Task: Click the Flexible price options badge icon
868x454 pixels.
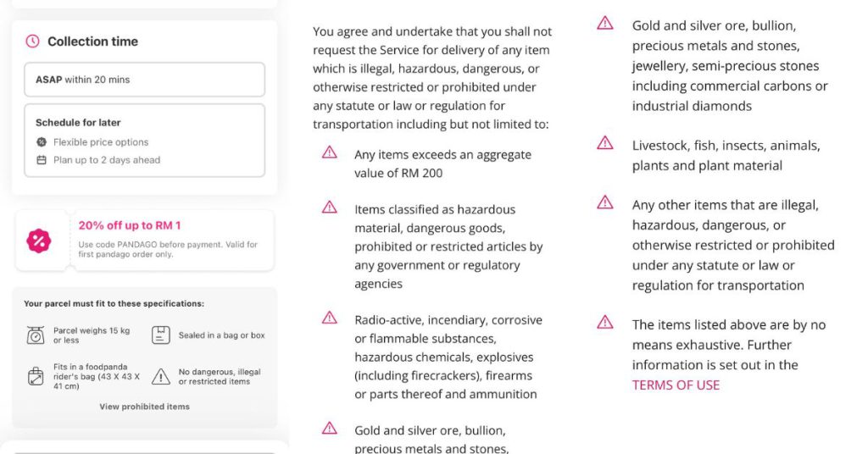Action: (42, 142)
